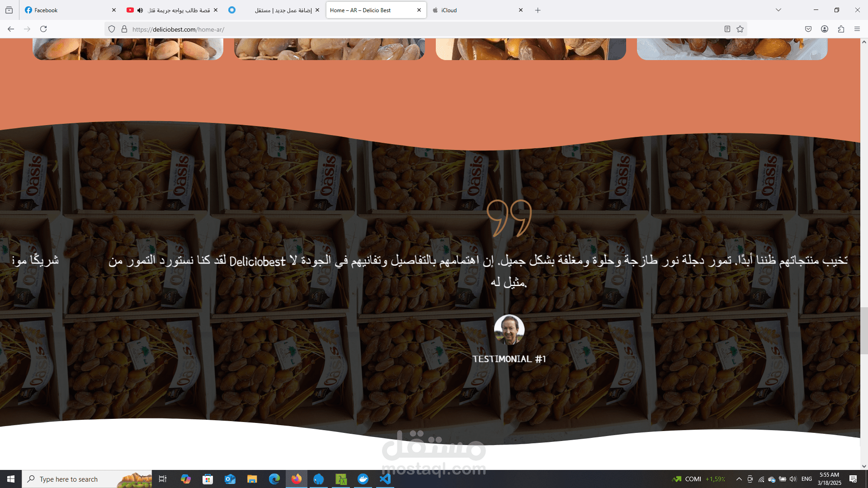Open a new tab with plus button
Viewport: 868px width, 488px height.
coord(538,10)
